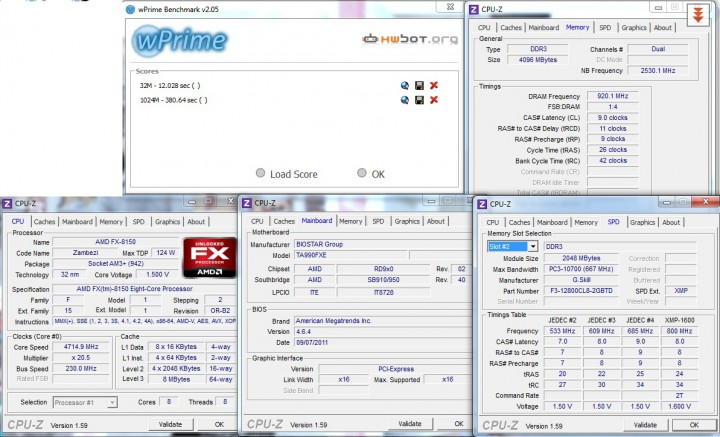Save the 1024M score with disk icon
This screenshot has width=720, height=437.
419,100
